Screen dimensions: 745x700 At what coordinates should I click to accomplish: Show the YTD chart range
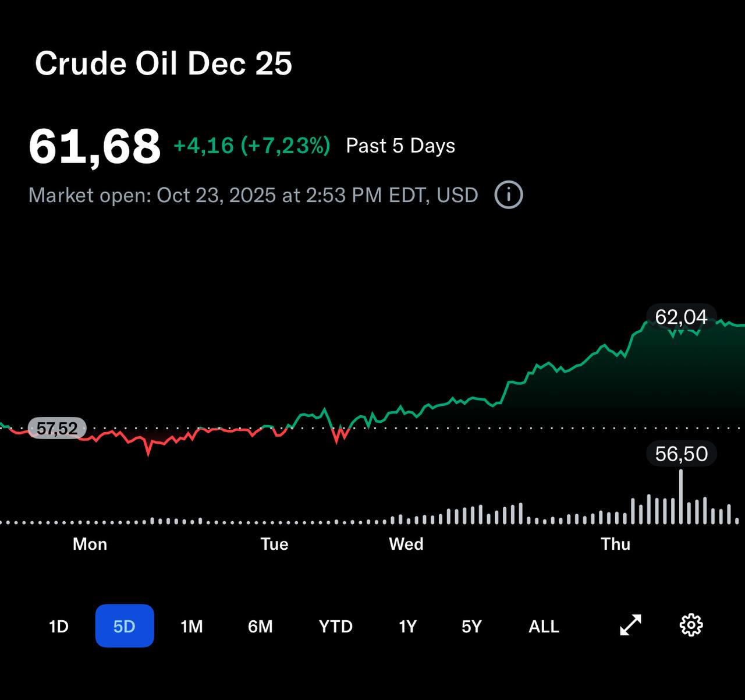tap(336, 627)
